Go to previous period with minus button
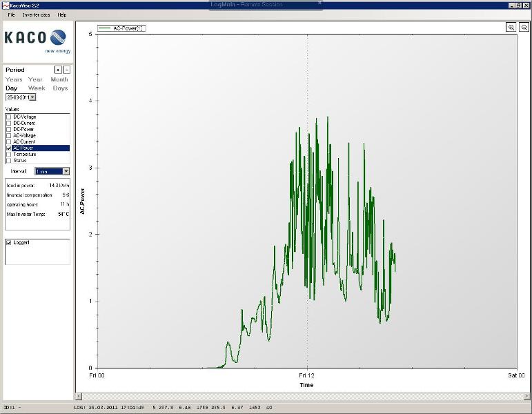This screenshot has height=414, width=532. coord(66,70)
